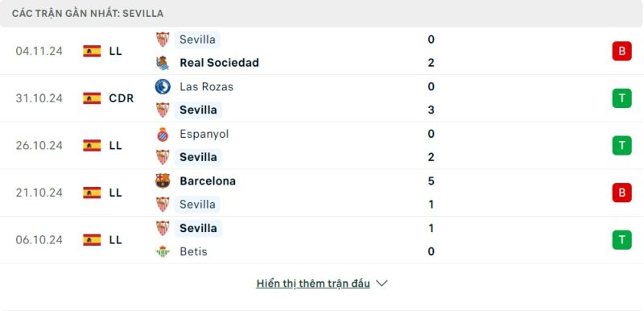
Task: Click the Barcelona club crest
Action: point(163,180)
